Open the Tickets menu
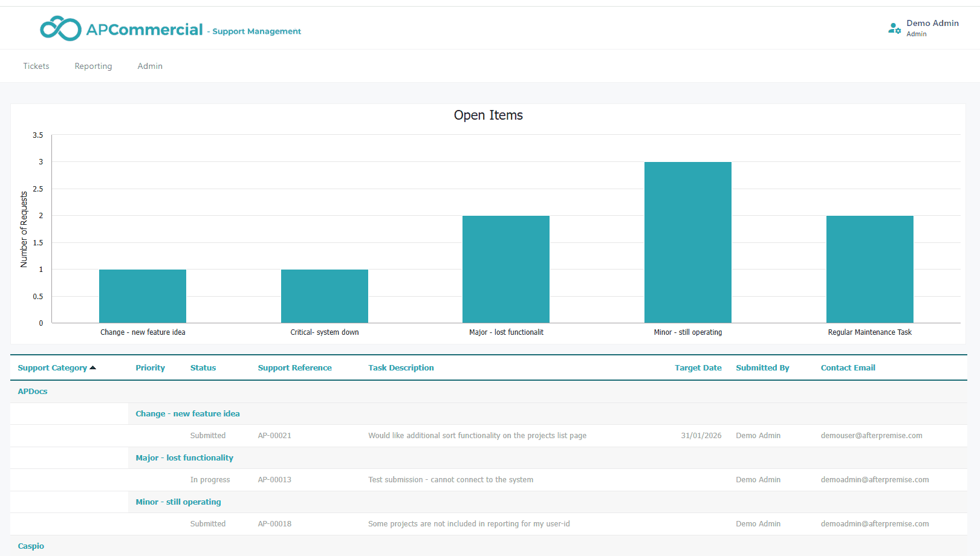The image size is (980, 556). point(36,66)
